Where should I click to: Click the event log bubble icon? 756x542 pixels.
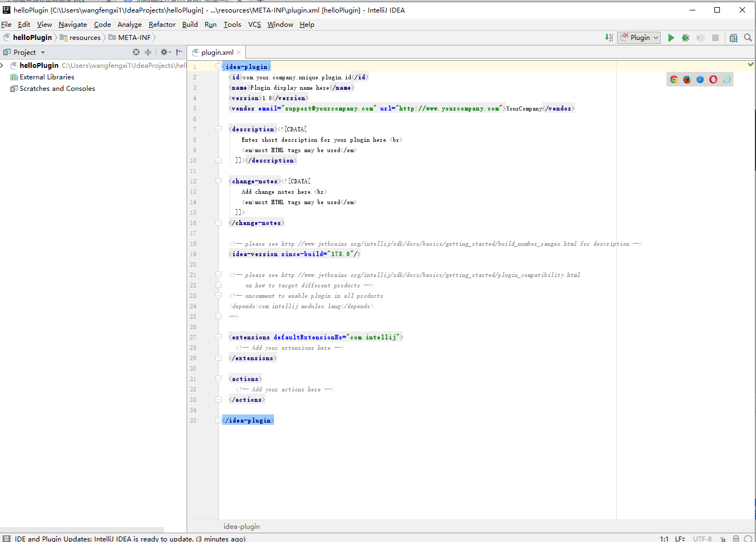tap(748, 539)
